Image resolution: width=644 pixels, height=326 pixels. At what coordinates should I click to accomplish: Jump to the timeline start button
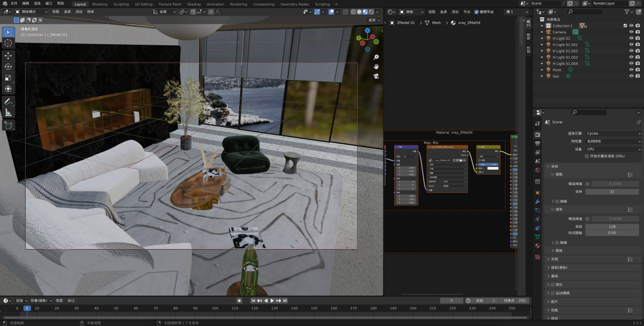click(254, 300)
